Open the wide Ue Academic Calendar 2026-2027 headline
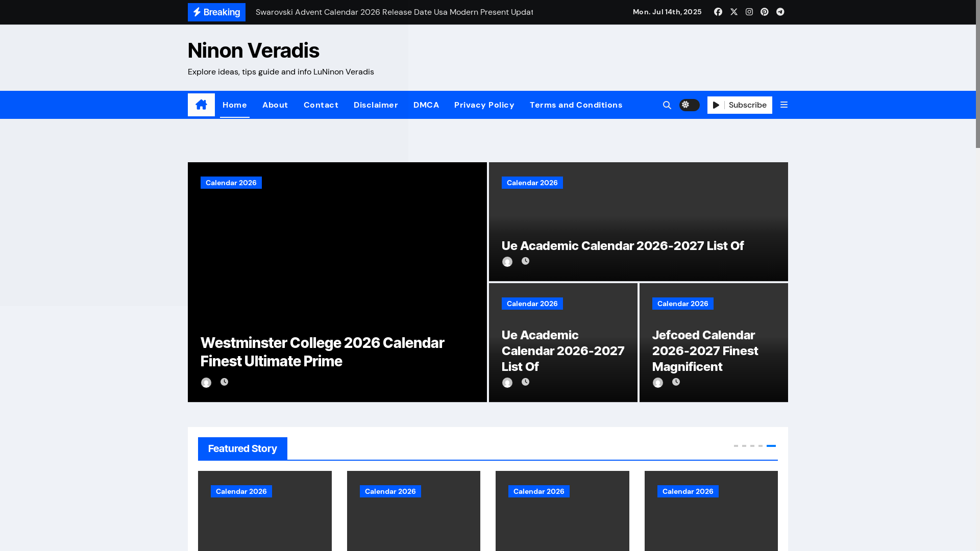This screenshot has width=980, height=551. click(623, 245)
